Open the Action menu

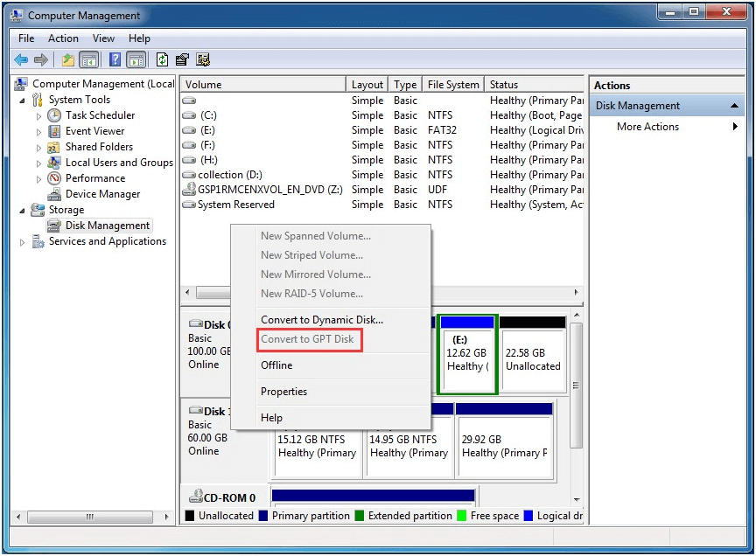(63, 38)
